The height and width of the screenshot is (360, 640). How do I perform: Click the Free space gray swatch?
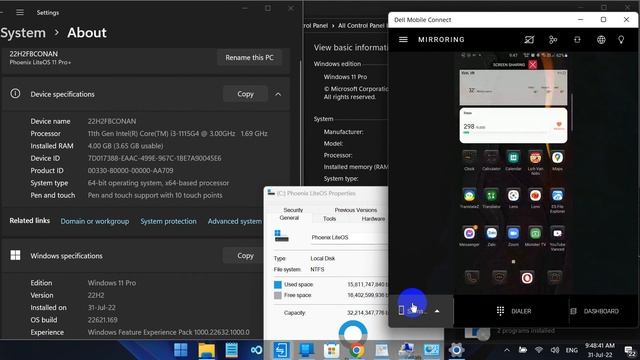[x=278, y=295]
